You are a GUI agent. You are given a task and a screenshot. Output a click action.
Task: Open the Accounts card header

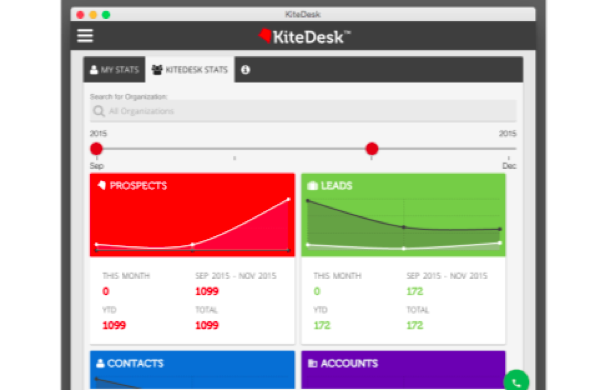pos(349,363)
